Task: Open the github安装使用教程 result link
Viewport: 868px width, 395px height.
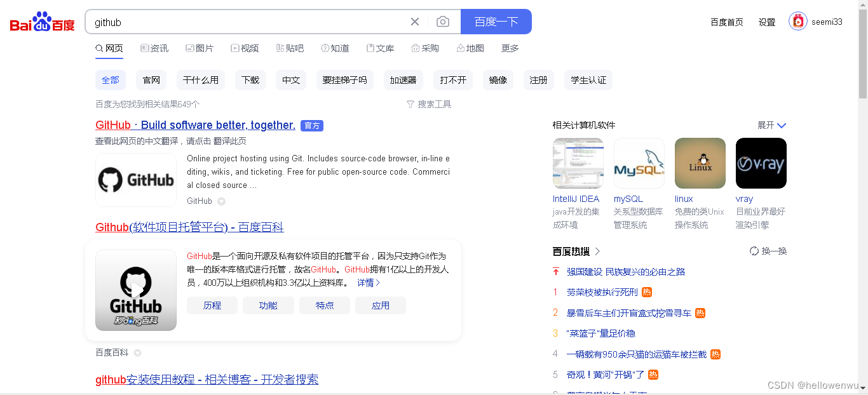Action: pos(207,380)
